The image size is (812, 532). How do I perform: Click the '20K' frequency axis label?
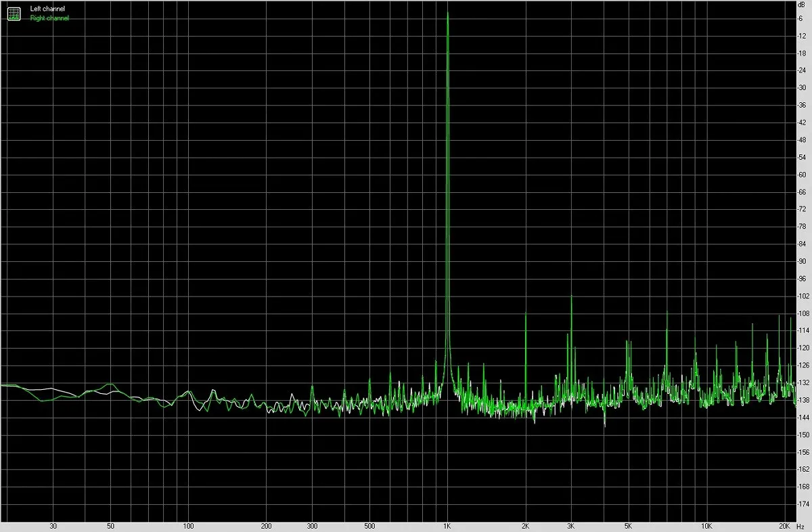coord(785,526)
